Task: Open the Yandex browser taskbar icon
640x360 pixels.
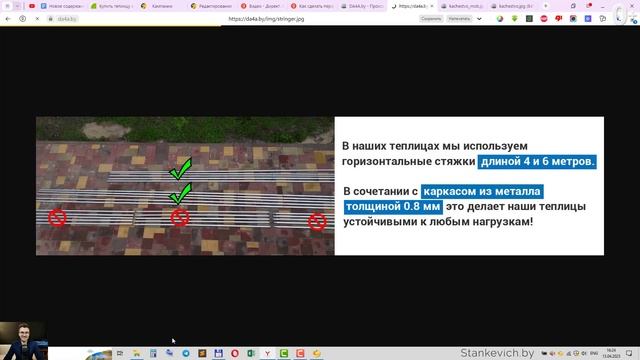Action: [267, 353]
